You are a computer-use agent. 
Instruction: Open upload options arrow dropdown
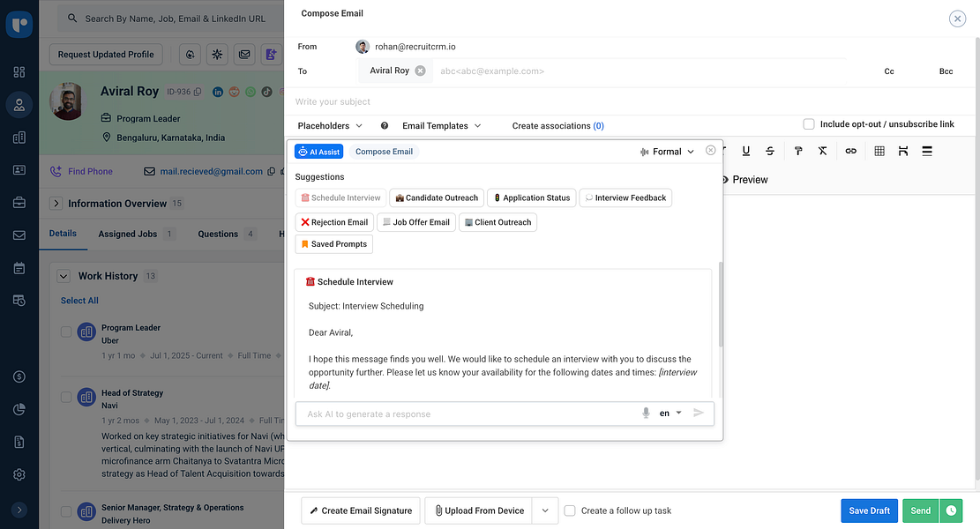(x=545, y=510)
